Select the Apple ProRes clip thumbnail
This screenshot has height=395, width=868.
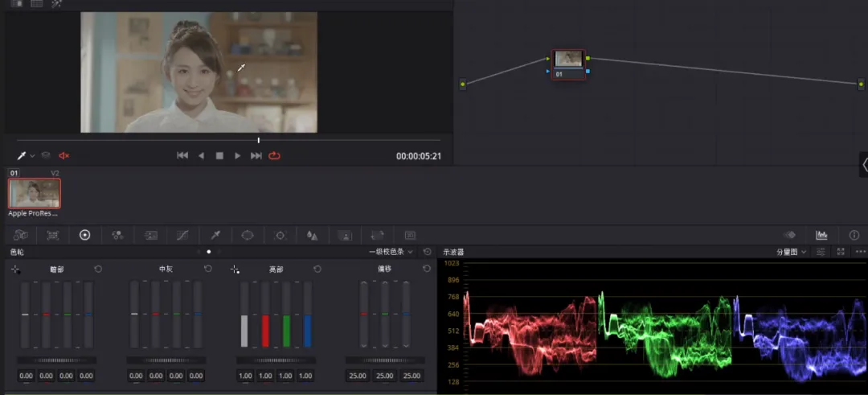click(35, 193)
